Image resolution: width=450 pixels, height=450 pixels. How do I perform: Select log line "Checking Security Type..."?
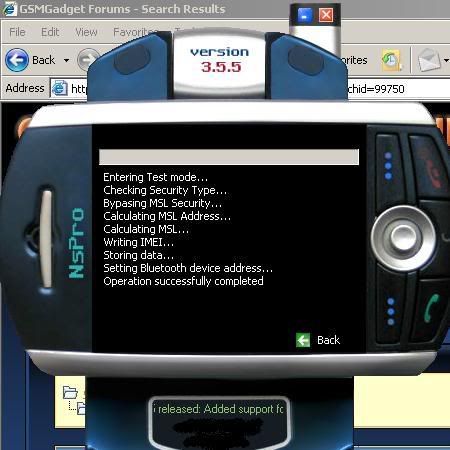pos(165,190)
